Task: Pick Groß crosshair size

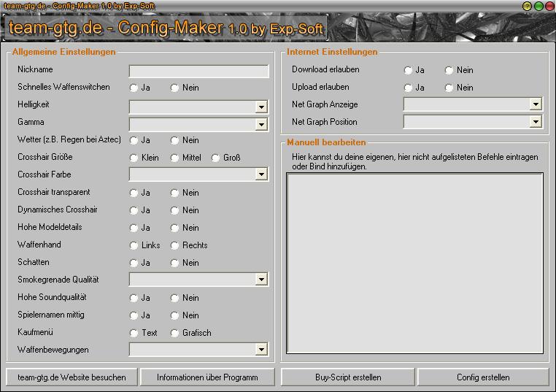Action: 216,158
